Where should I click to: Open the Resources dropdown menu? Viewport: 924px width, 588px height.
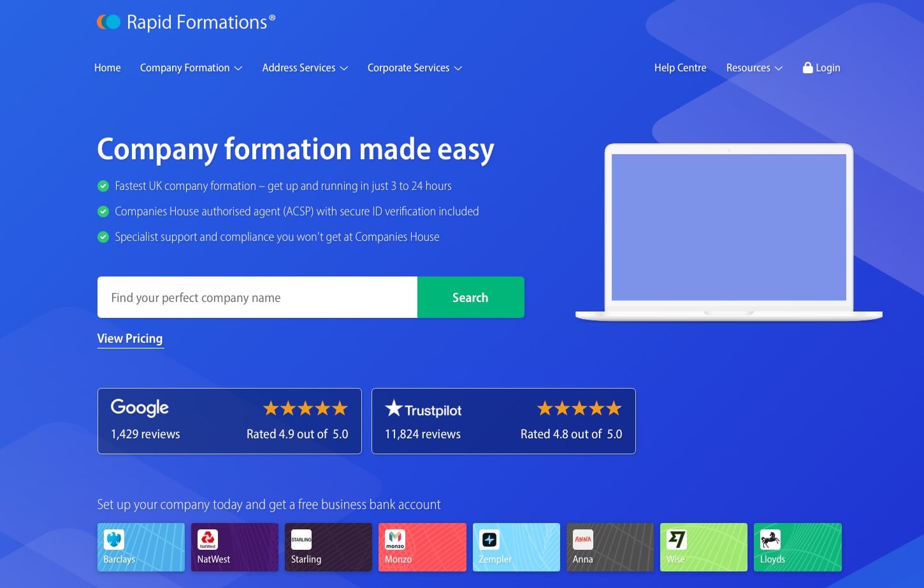[x=754, y=68]
